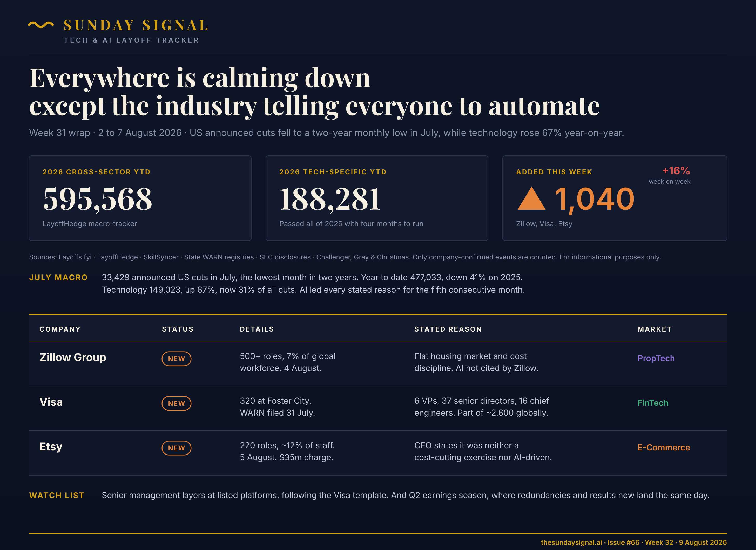Select the 'Flat housing market' stated reason

click(476, 362)
